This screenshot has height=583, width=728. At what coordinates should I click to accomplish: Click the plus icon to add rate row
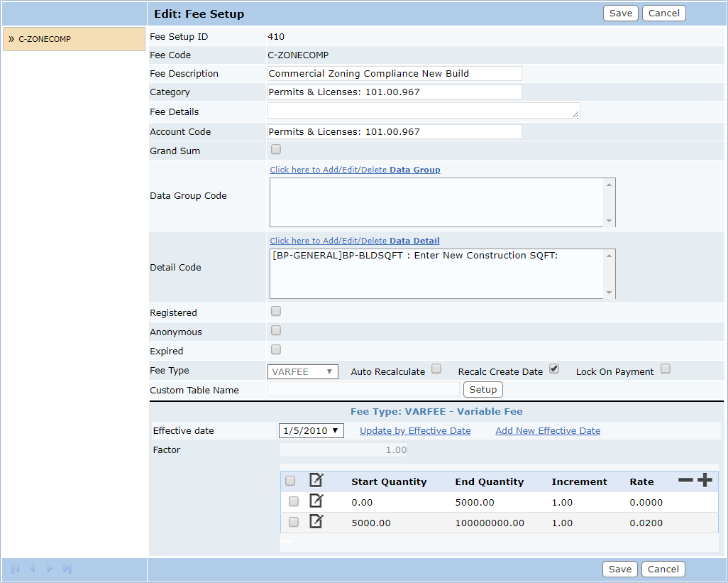pos(705,481)
